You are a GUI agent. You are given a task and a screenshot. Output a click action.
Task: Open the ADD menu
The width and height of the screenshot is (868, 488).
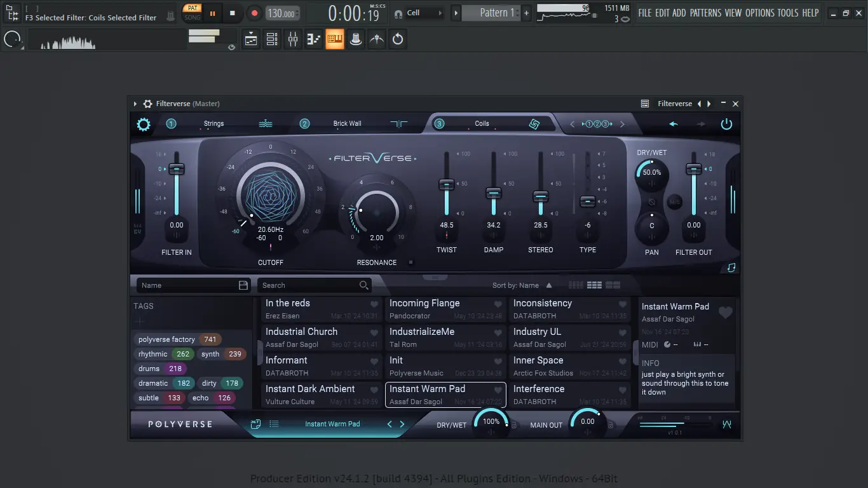[x=679, y=13]
